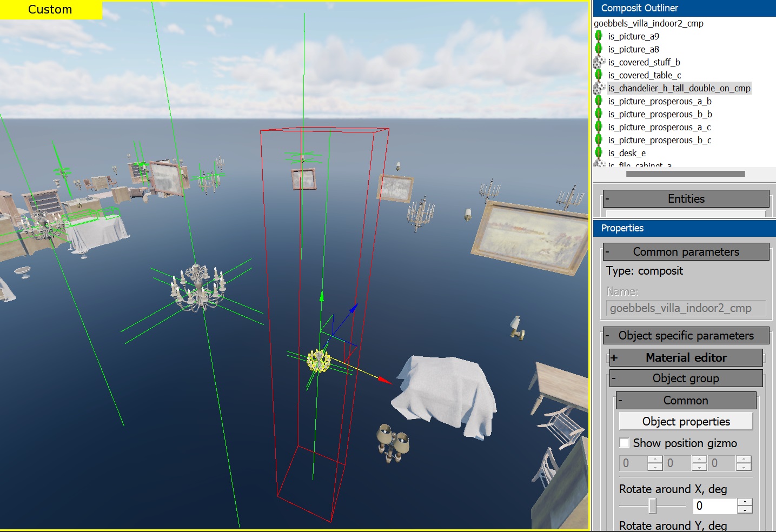Viewport: 776px width, 532px height.
Task: Click the Custom viewport label
Action: (x=50, y=10)
